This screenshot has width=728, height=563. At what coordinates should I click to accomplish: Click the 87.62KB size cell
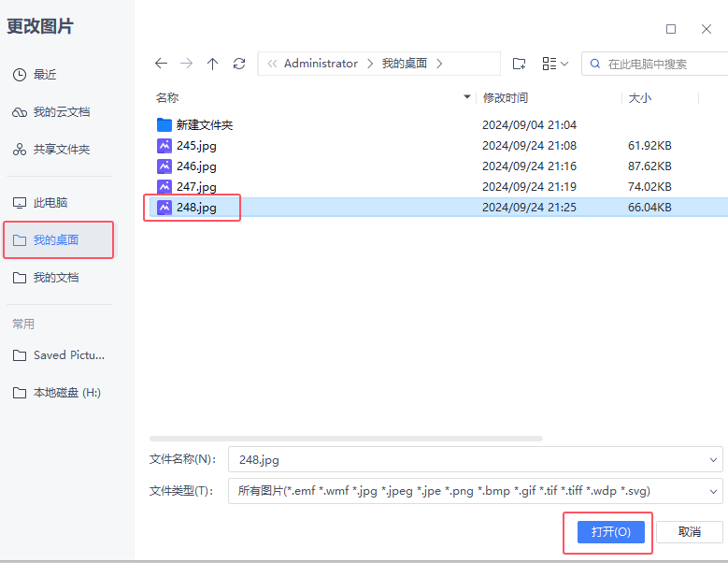(x=649, y=166)
